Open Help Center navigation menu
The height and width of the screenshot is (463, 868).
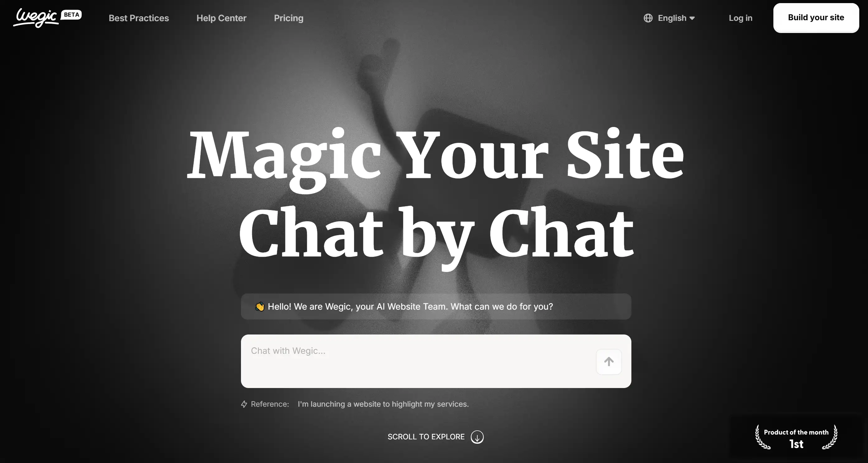221,18
